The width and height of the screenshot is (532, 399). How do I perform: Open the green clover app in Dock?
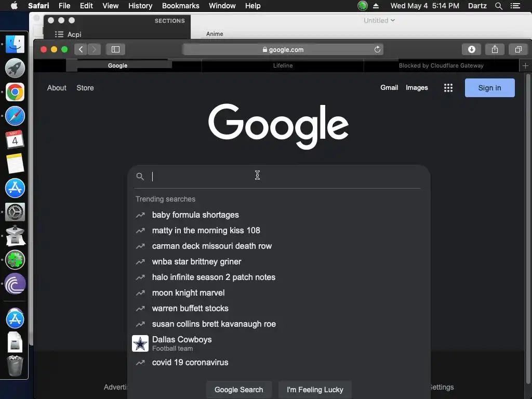15,260
